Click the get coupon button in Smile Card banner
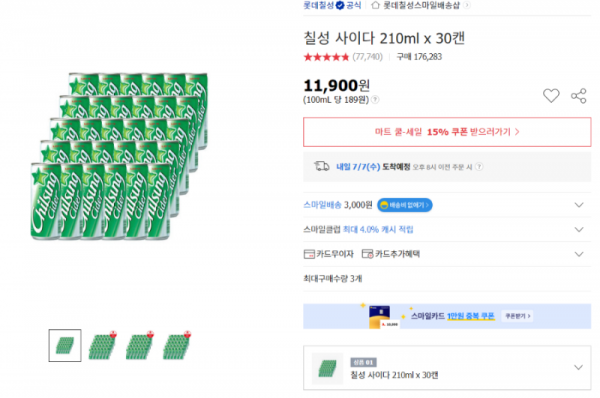600x398 pixels. pos(517,316)
